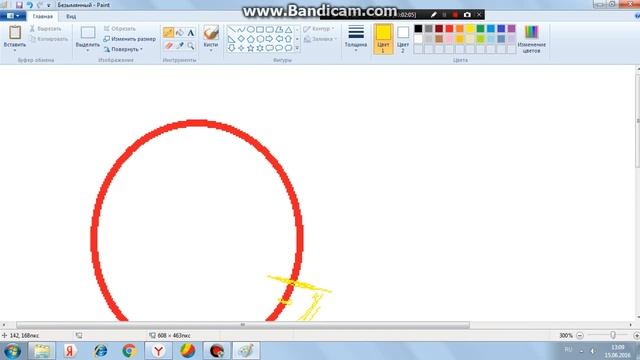Choose the Triangle shape
Viewport: 640px width, 360px height.
click(289, 29)
